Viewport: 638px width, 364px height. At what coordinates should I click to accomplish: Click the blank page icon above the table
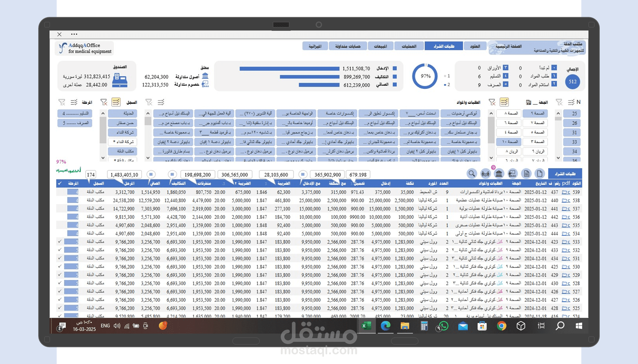(540, 173)
